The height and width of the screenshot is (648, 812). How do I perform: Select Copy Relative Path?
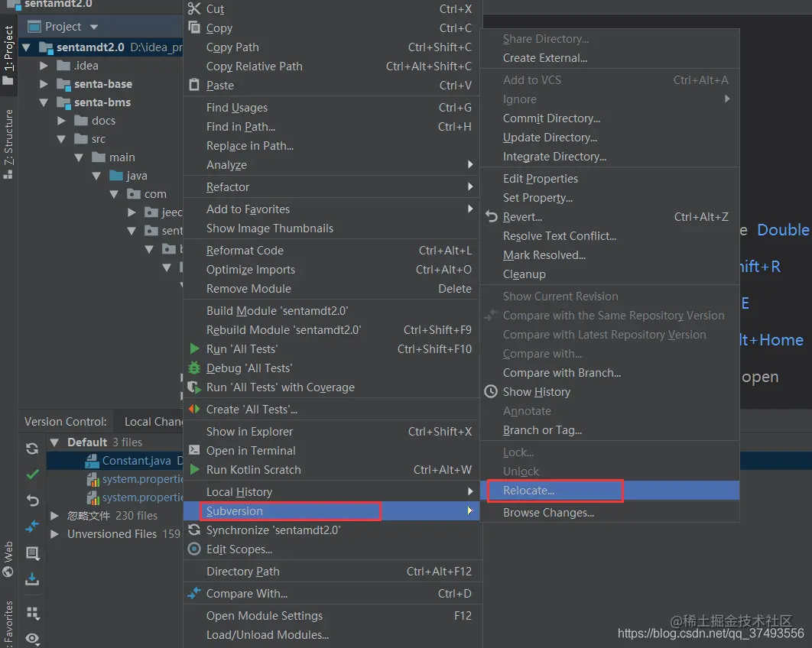click(333, 66)
